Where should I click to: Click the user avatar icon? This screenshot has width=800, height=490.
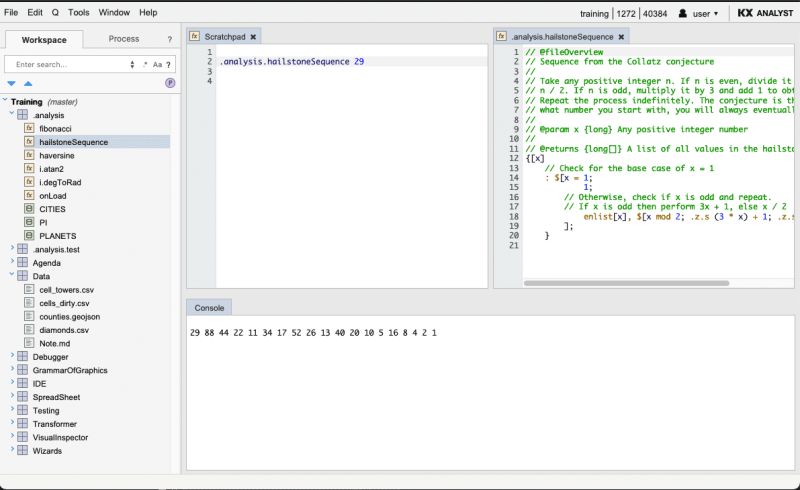coord(683,13)
